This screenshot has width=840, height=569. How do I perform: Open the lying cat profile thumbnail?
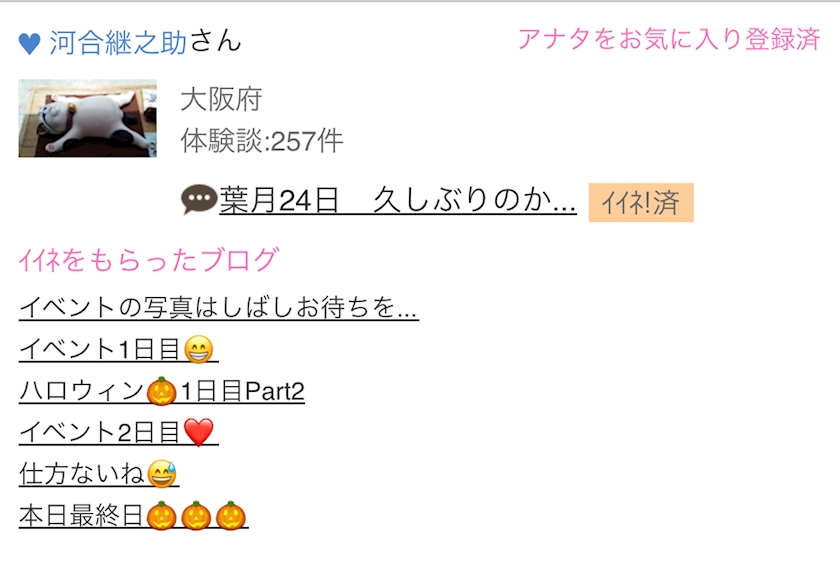[88, 118]
